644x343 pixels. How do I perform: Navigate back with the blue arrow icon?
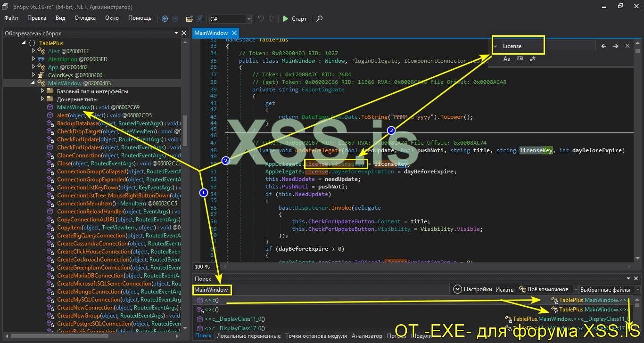point(165,19)
